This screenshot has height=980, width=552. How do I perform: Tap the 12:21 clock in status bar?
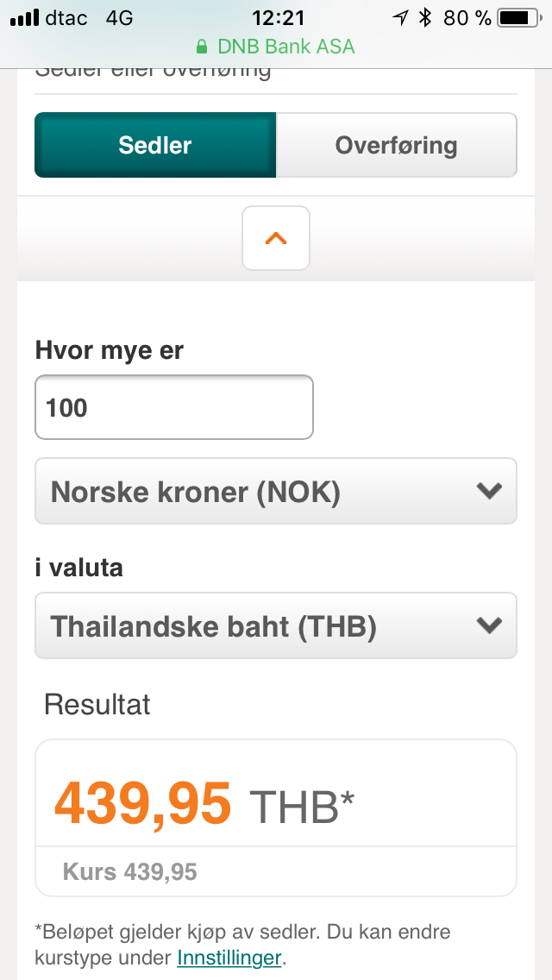tap(279, 18)
